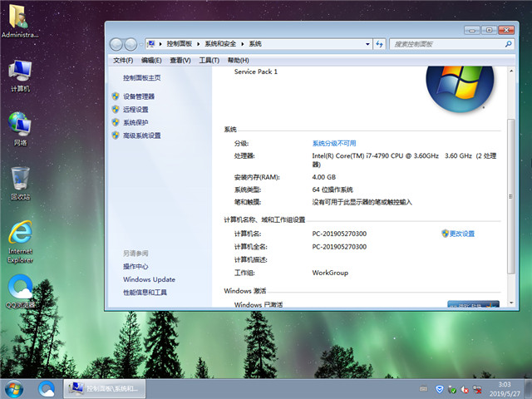Click the scrollbar up arrow
Viewport: 532px width, 399px height.
(511, 71)
